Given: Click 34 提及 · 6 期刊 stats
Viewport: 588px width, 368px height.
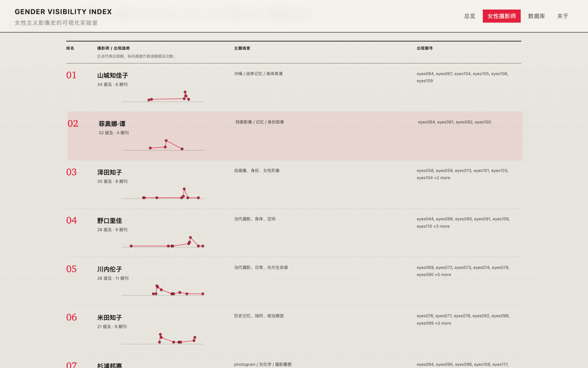Looking at the screenshot, I should pyautogui.click(x=112, y=85).
